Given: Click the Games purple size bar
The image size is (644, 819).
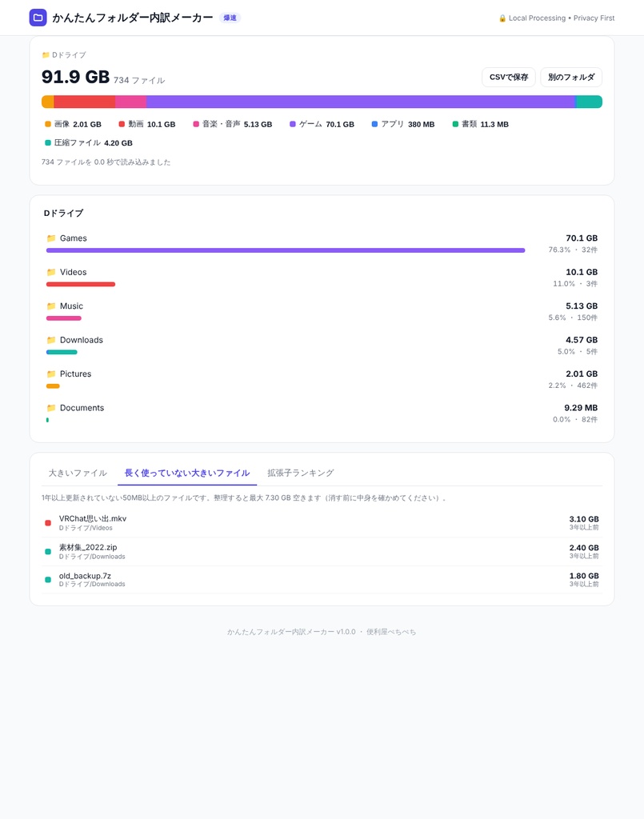Looking at the screenshot, I should coord(286,250).
